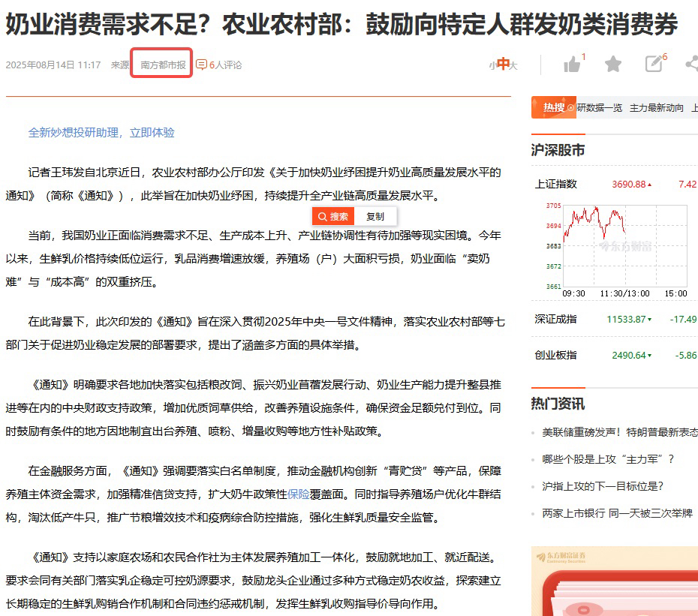Image resolution: width=698 pixels, height=616 pixels.
Task: Open the 创业板指 index link
Action: 555,355
